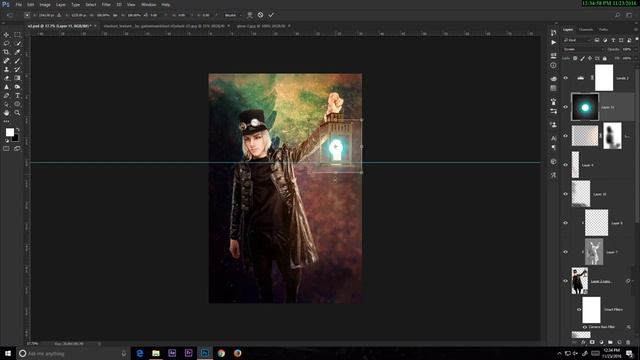Hide the Layer 10 layer
This screenshot has height=360, width=640.
pyautogui.click(x=566, y=194)
